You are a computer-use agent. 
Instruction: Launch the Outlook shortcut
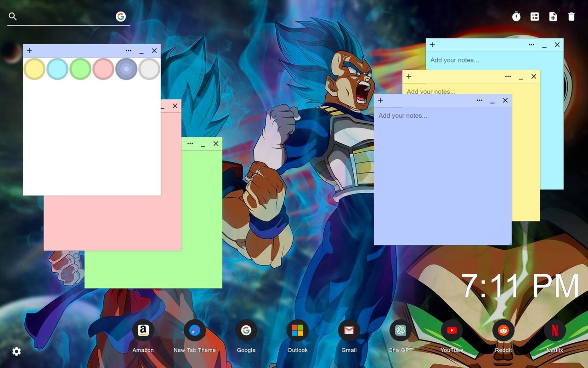298,330
